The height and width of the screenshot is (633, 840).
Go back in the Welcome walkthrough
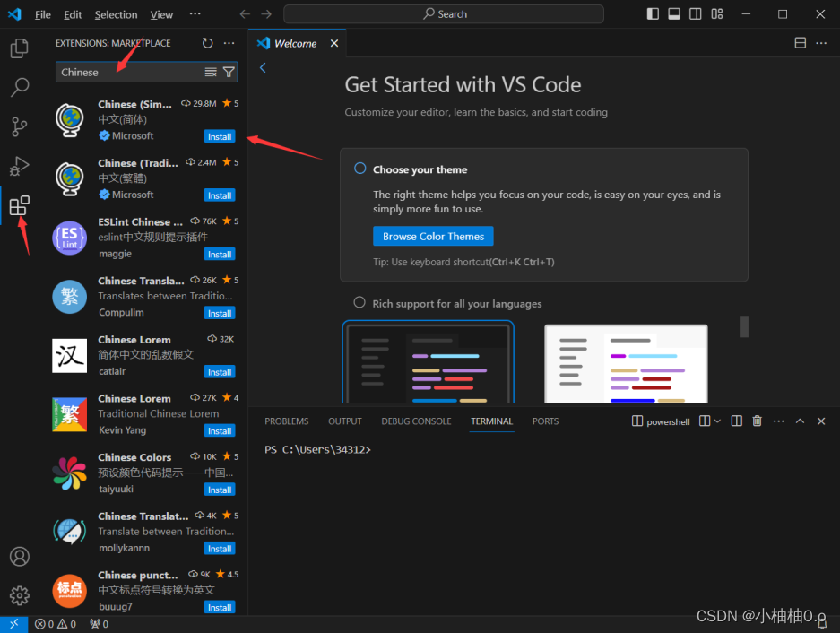point(263,67)
